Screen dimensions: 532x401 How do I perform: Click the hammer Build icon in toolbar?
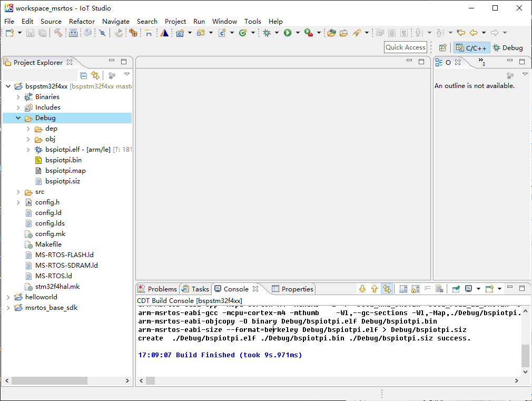pos(58,33)
